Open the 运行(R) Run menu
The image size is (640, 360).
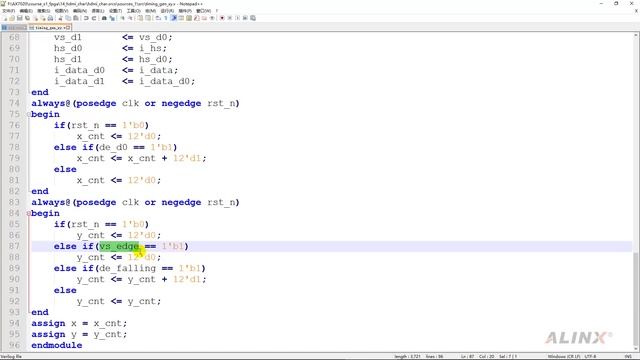[x=167, y=11]
